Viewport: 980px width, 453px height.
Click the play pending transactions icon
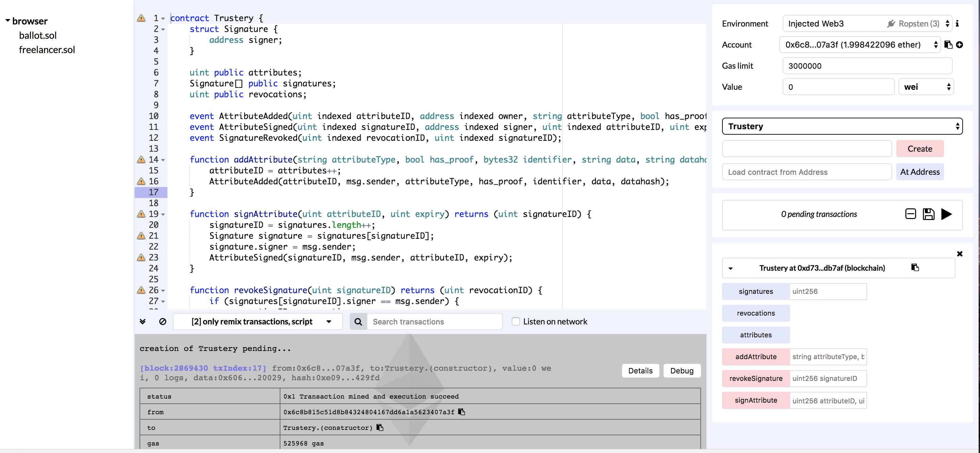tap(946, 214)
